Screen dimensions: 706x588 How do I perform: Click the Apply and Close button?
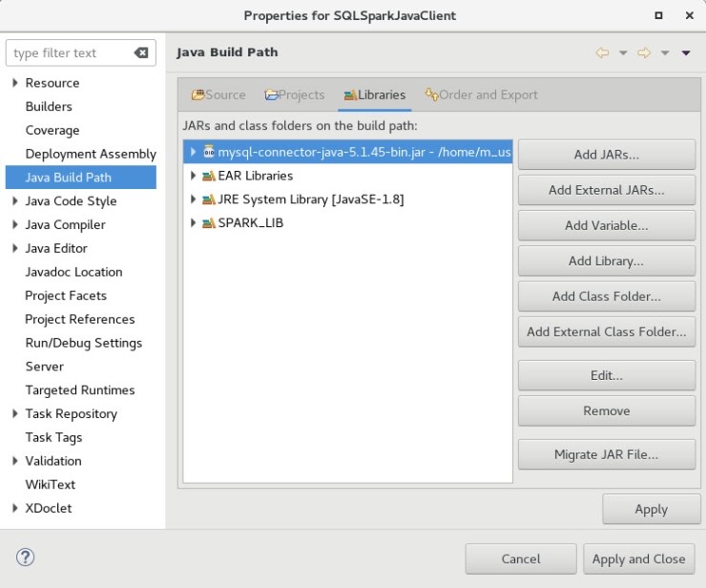point(638,559)
